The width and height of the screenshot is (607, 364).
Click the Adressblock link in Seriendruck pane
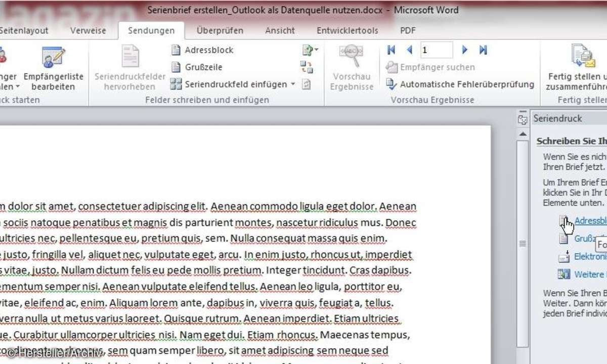591,221
